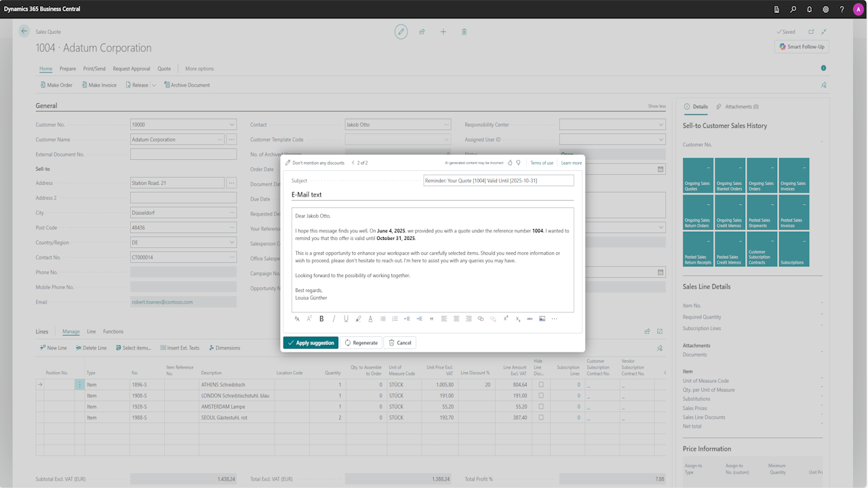The height and width of the screenshot is (488, 868).
Task: Delete the sales quote with trash icon
Action: 464,32
